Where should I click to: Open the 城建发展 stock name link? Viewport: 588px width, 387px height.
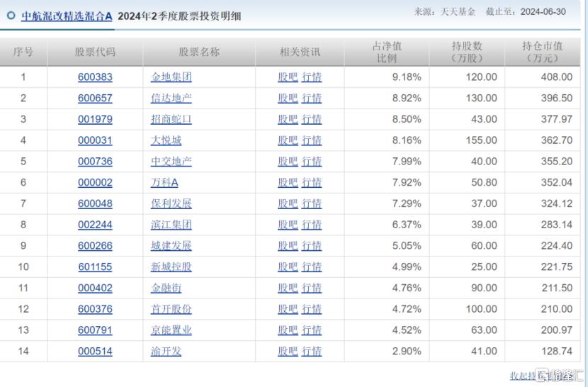click(171, 245)
